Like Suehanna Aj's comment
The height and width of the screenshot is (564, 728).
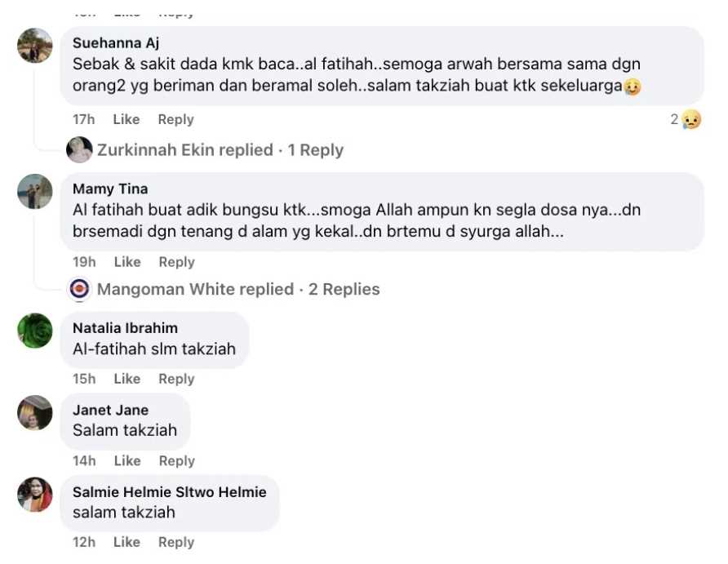point(127,119)
